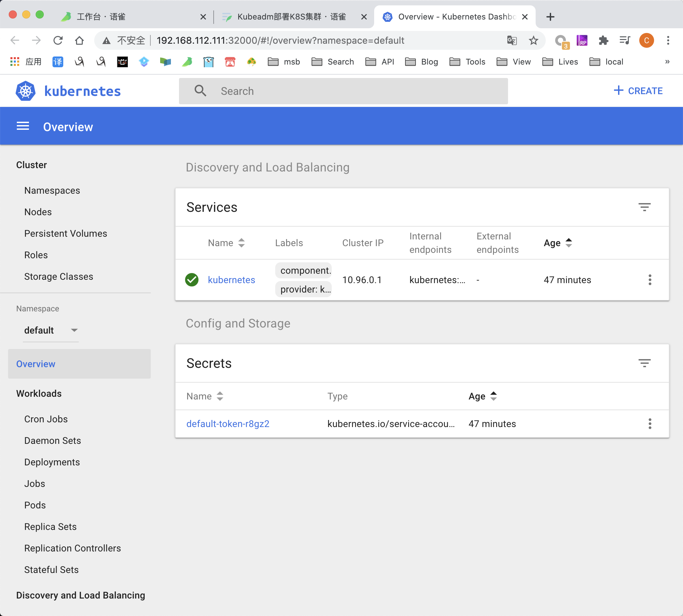Open the hamburger menu next to Overview
Image resolution: width=683 pixels, height=616 pixels.
[23, 126]
